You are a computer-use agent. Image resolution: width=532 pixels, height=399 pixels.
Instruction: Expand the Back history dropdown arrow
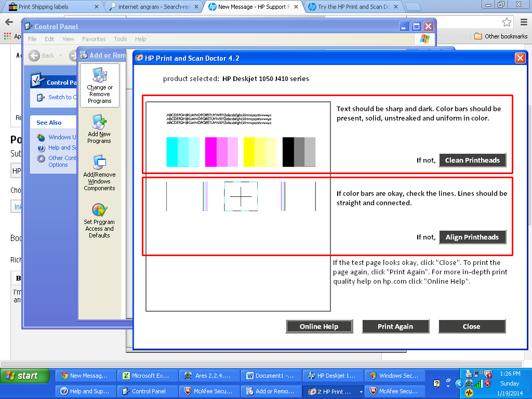60,55
